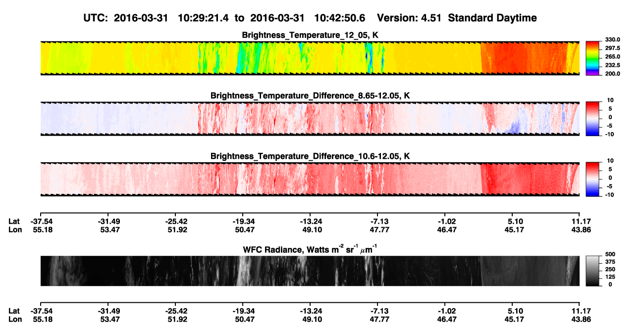Viewport: 644px width, 330px height.
Task: Click the 'UTC:' label in header
Action: (96, 18)
